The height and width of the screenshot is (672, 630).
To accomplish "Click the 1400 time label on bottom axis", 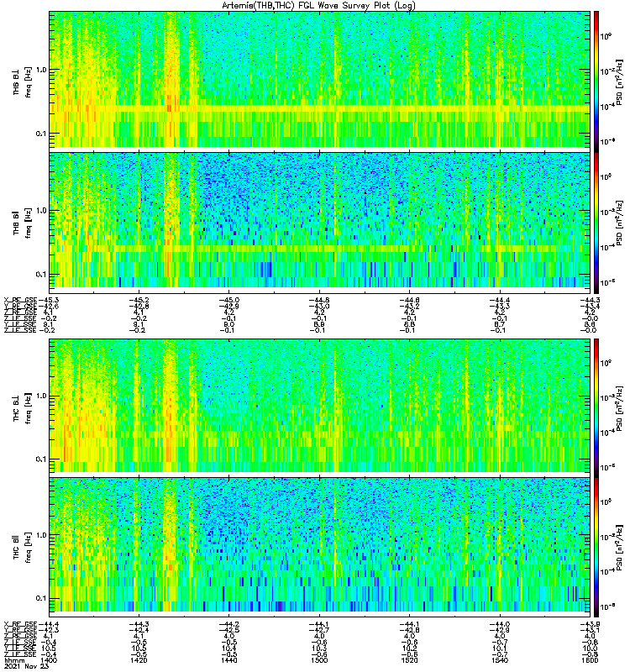I will pos(49,660).
